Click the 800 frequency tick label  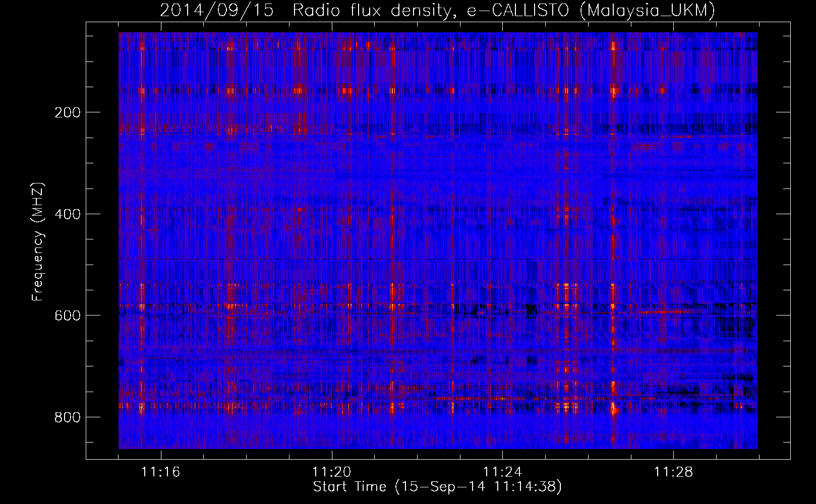coord(68,417)
